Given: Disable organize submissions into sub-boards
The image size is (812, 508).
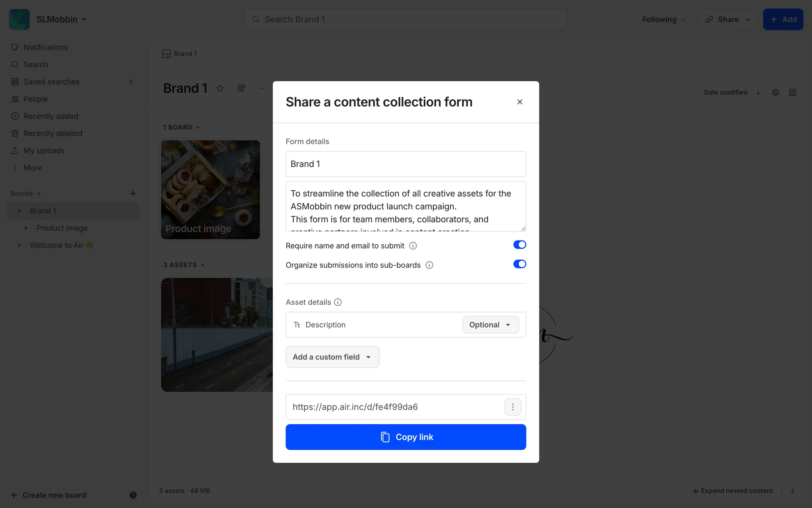Looking at the screenshot, I should (519, 264).
